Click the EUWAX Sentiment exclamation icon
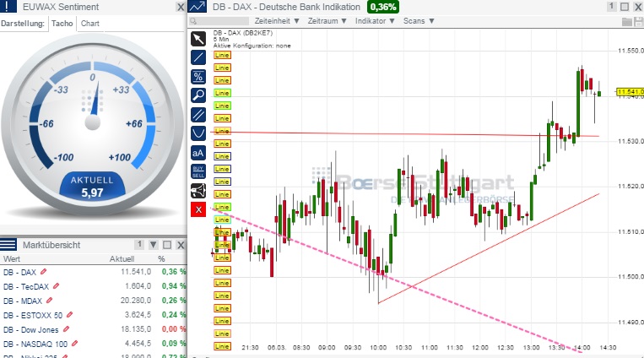 coord(8,7)
